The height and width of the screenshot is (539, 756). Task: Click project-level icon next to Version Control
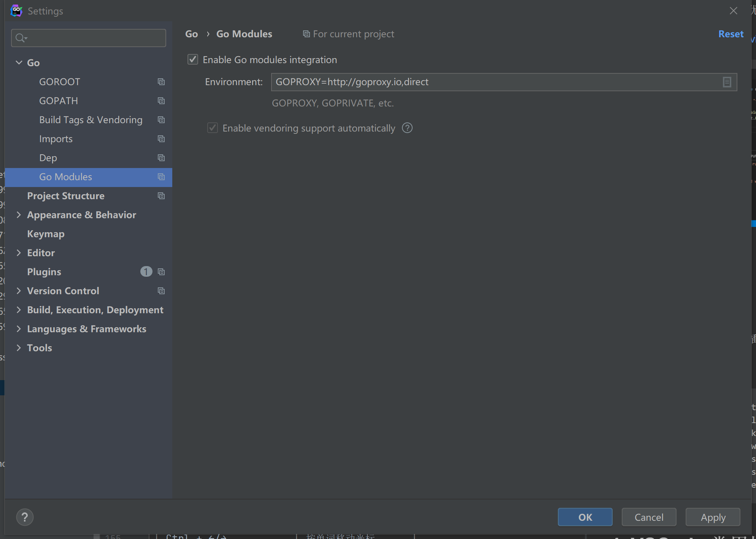pyautogui.click(x=161, y=291)
